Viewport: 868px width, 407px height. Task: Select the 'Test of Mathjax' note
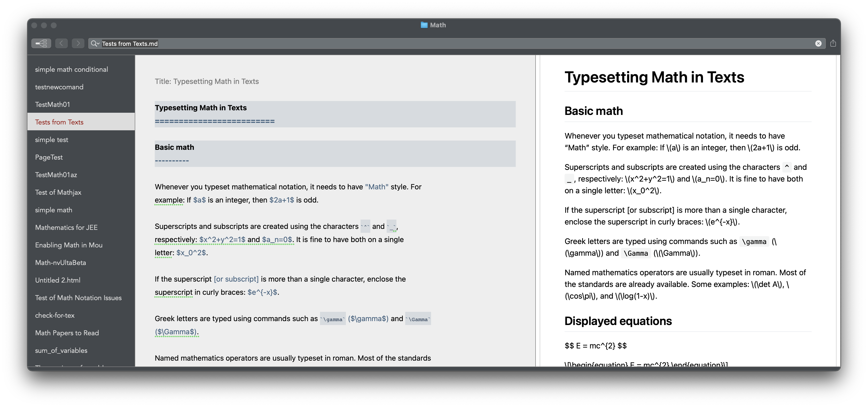click(x=58, y=192)
